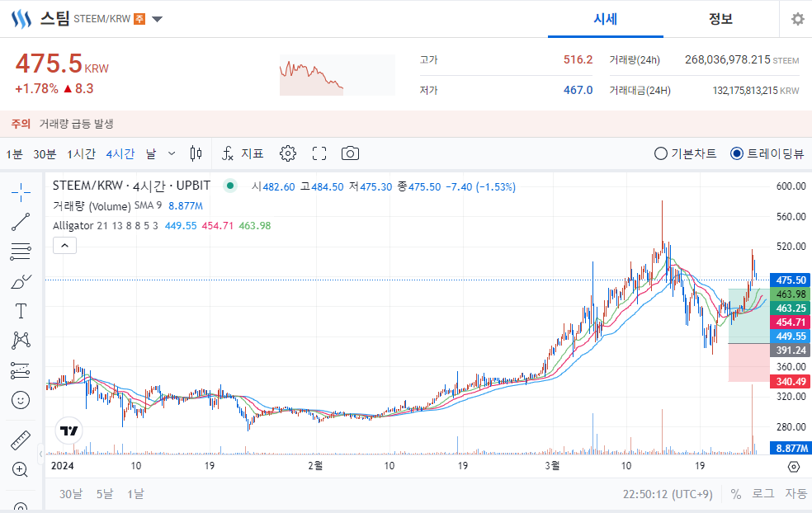Collapse the indicator legend

point(64,245)
